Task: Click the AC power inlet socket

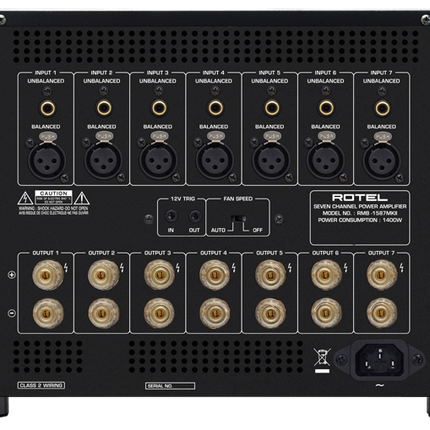Action: pos(380,360)
